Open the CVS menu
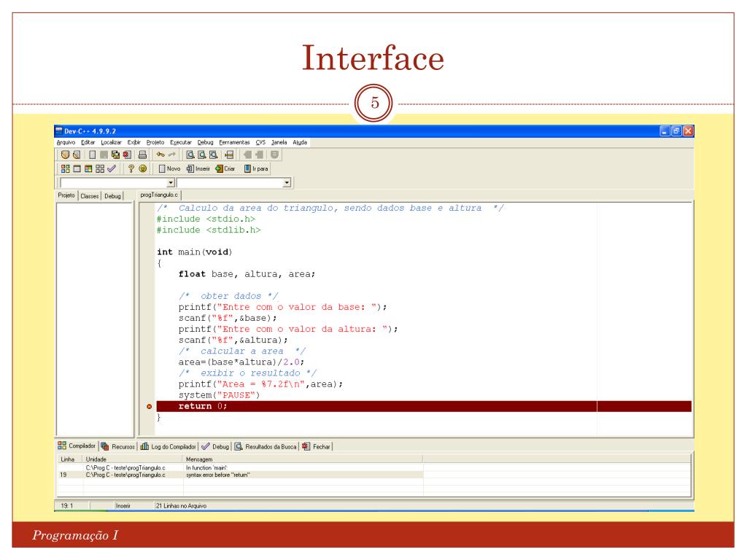 (x=260, y=142)
